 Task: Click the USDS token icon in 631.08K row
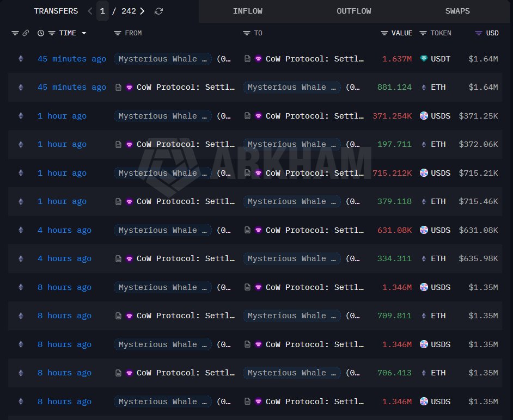coord(424,230)
